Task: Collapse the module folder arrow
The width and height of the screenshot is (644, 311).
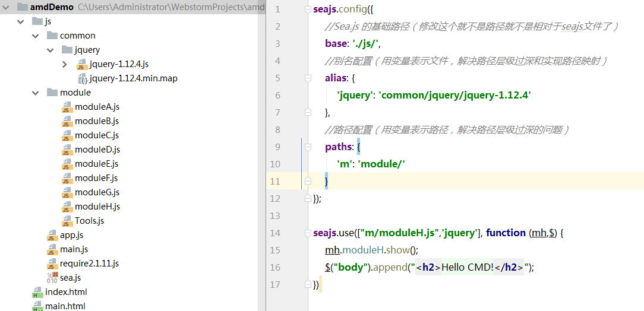Action: tap(35, 93)
